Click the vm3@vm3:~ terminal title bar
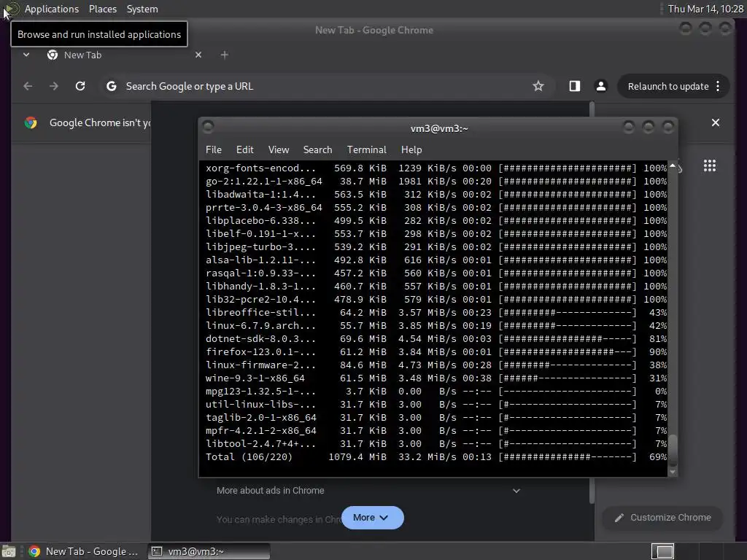This screenshot has width=747, height=560. pyautogui.click(x=439, y=128)
